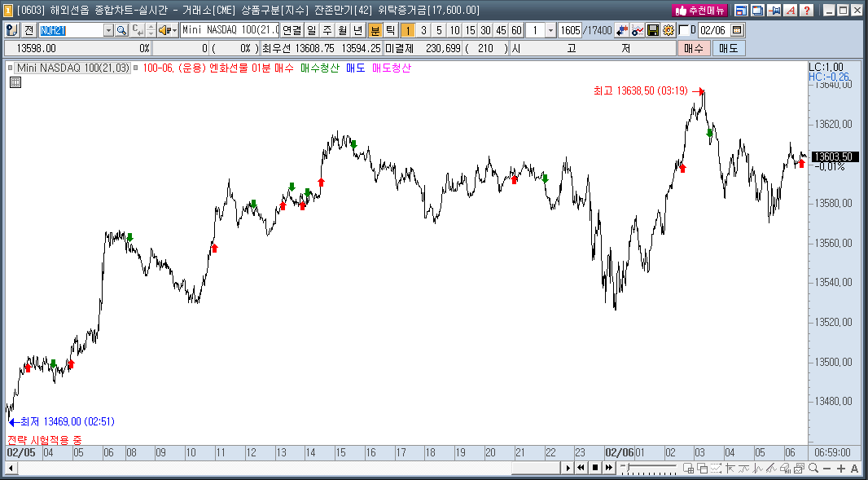This screenshot has height=480, width=868.
Task: Click the overlapping windows icon in title bar
Action: 757,10
